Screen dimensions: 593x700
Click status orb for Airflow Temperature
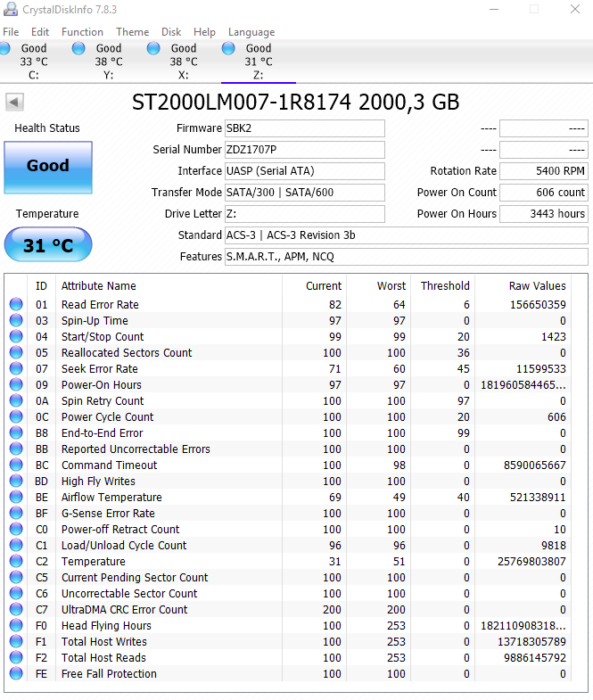click(16, 497)
